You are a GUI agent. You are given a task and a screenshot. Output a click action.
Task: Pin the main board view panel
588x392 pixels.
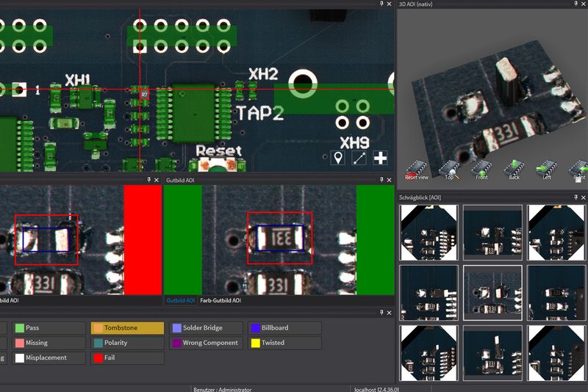(381, 4)
